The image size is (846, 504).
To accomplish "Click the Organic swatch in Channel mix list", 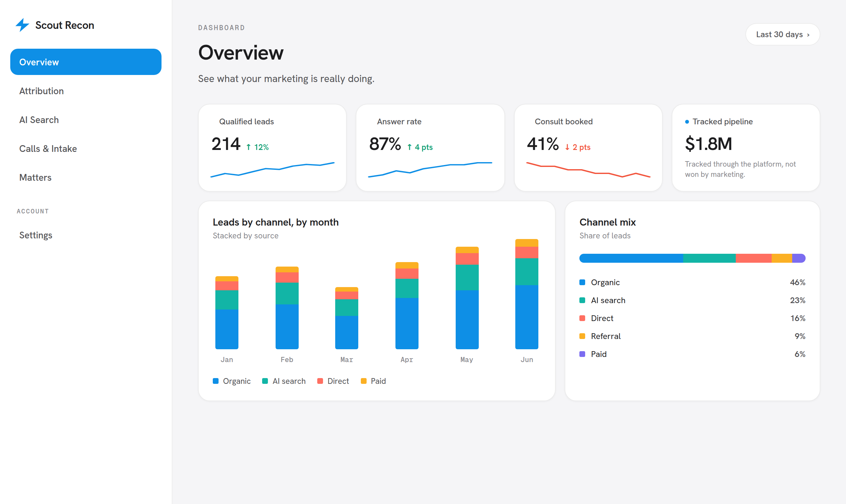I will (x=583, y=282).
